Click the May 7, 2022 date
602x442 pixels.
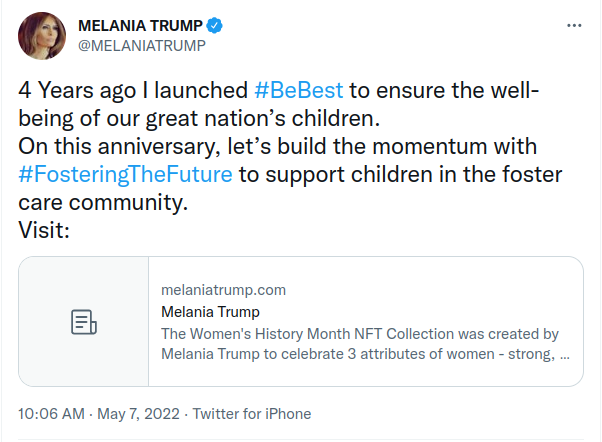138,414
